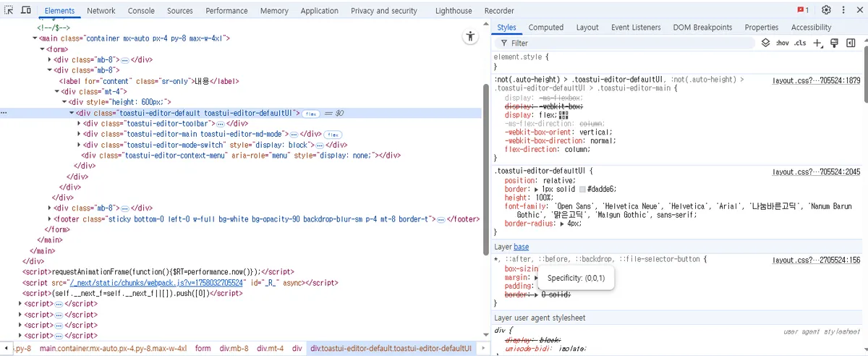This screenshot has width=868, height=356.
Task: Collapse the form element node
Action: [x=43, y=49]
